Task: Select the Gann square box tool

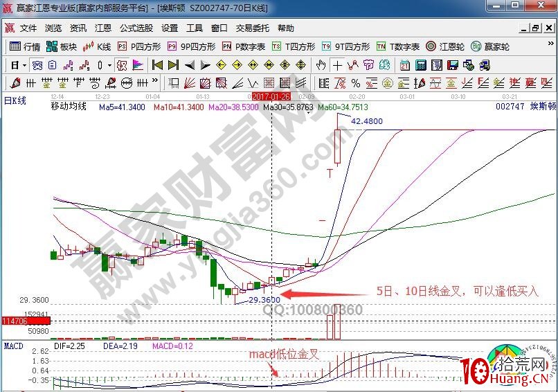Action: 206,83
